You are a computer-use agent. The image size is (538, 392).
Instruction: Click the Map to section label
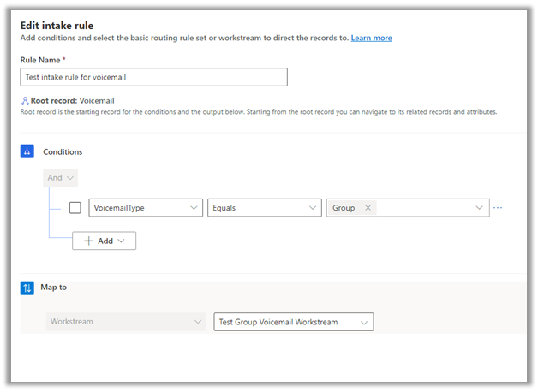tap(53, 288)
